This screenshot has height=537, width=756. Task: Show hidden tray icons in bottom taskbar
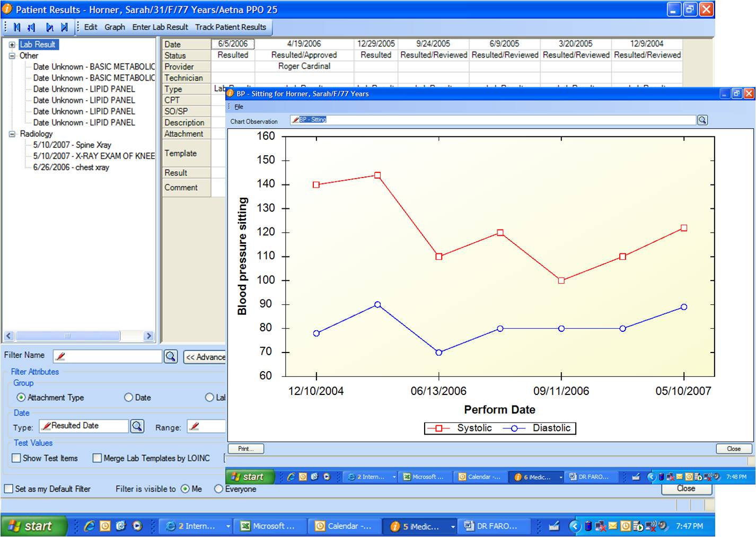[575, 526]
